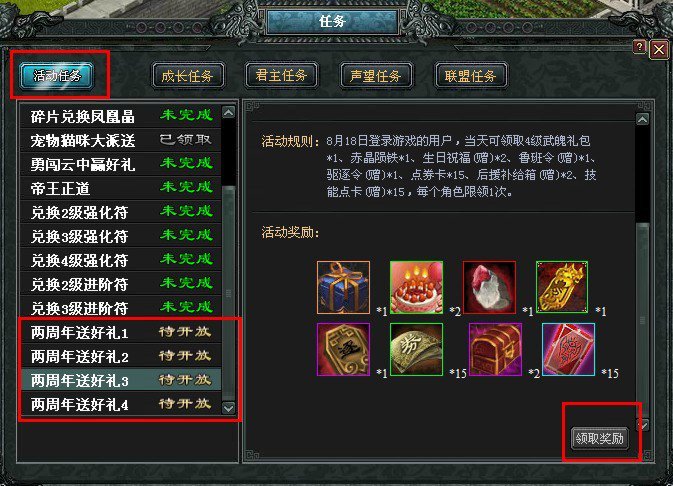Click task list scroll up arrow

tap(229, 112)
